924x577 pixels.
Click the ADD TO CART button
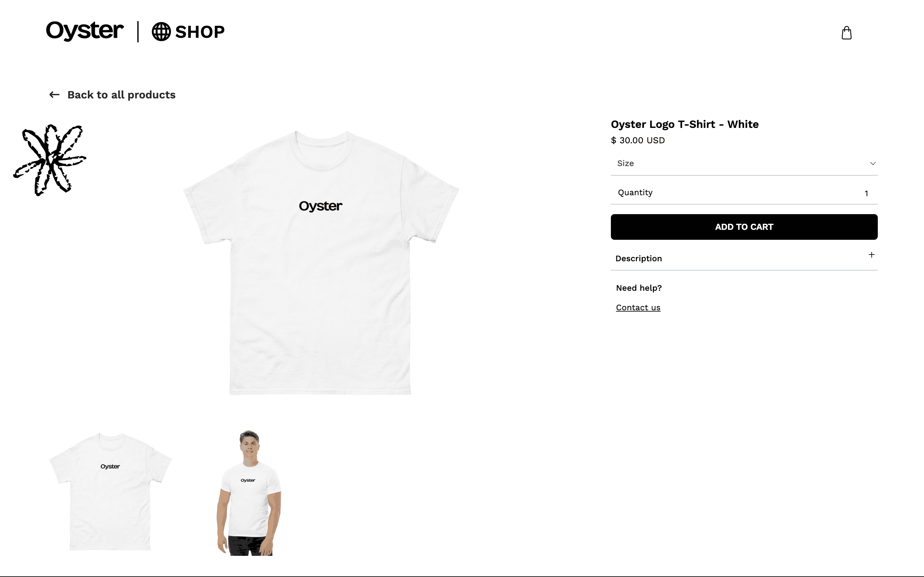click(x=744, y=227)
